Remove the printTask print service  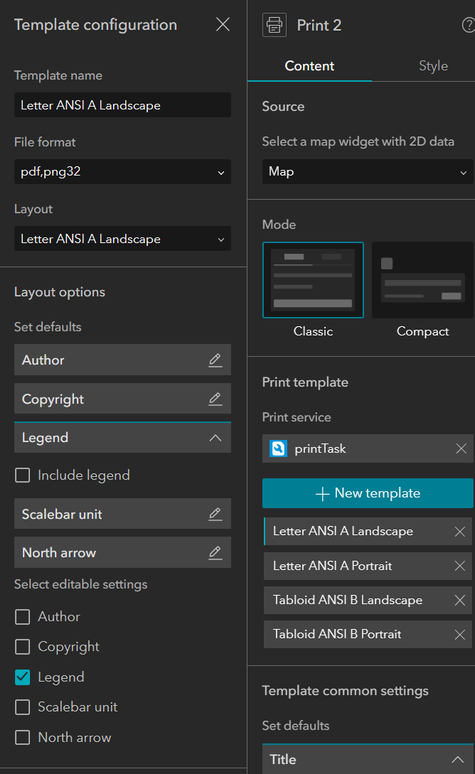pyautogui.click(x=461, y=448)
